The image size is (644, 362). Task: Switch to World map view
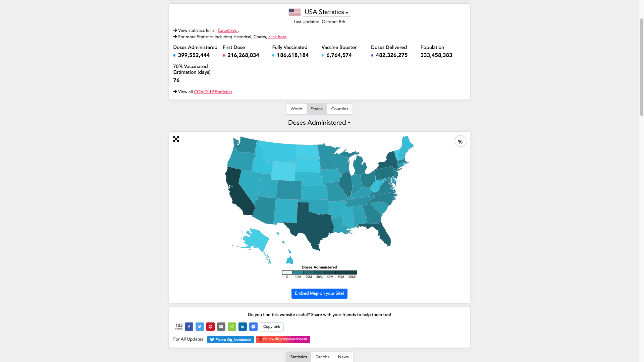(x=296, y=109)
